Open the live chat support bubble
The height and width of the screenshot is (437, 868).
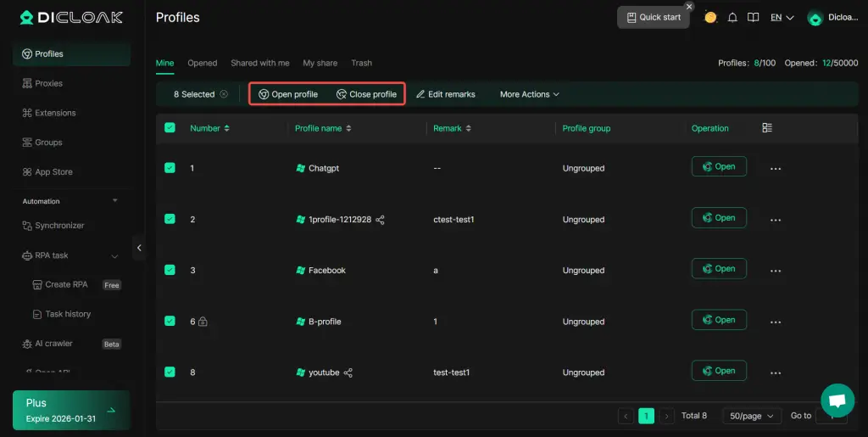tap(837, 401)
